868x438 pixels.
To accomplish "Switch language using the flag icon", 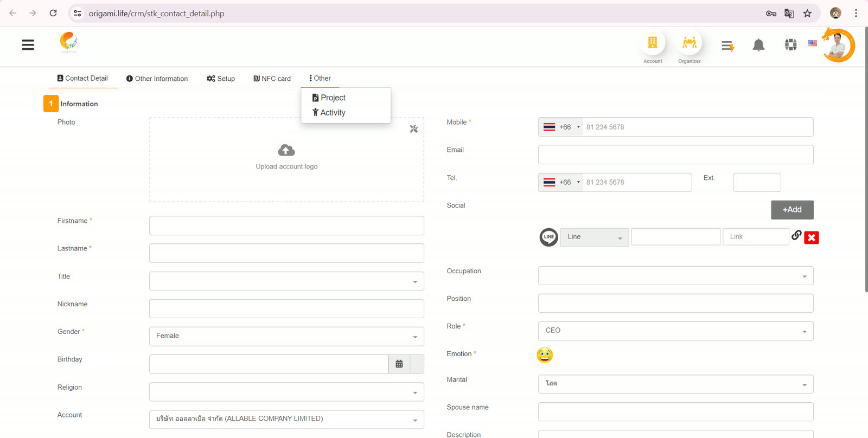I will [812, 43].
